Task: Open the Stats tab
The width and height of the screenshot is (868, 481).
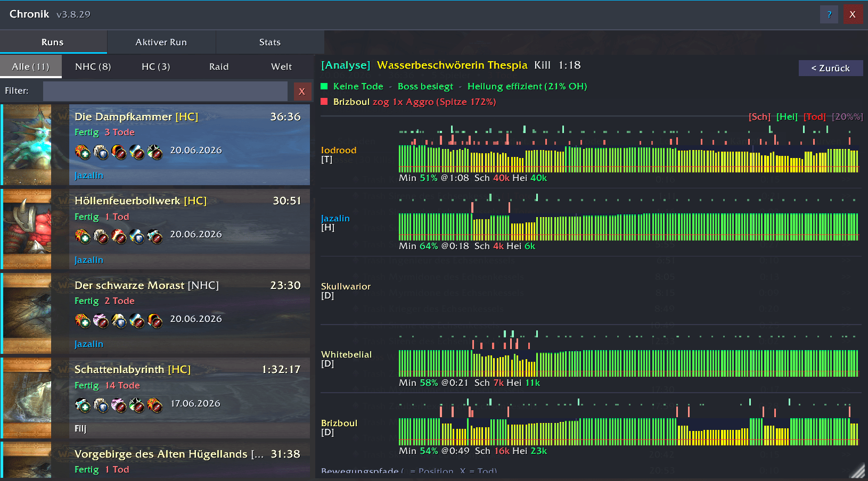Action: (x=270, y=42)
